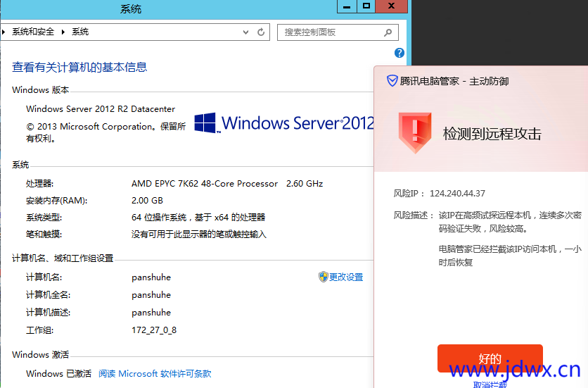The image size is (588, 388).
Task: Confirm the alert with 好的 button
Action: click(490, 358)
